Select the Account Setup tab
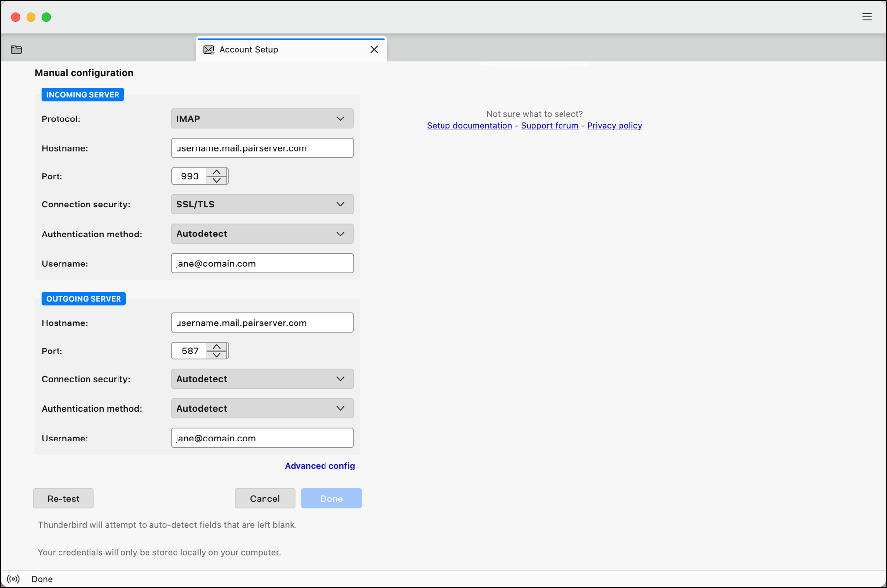This screenshot has width=887, height=588. 291,49
